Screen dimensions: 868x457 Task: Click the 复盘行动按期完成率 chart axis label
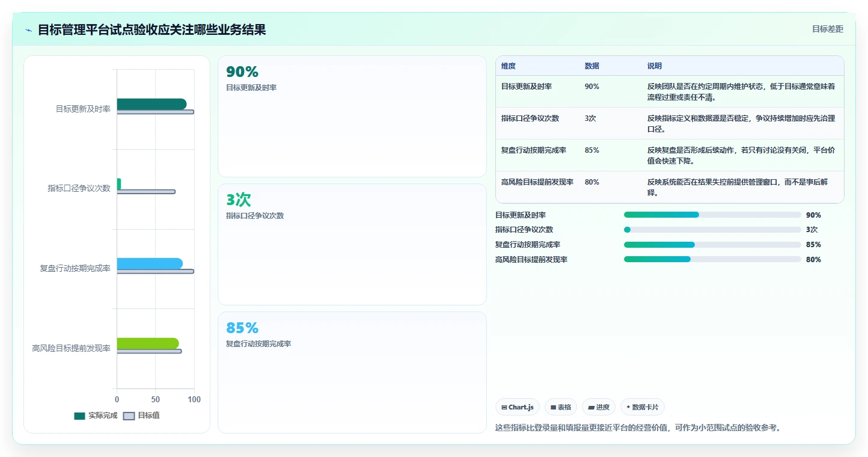(x=75, y=268)
